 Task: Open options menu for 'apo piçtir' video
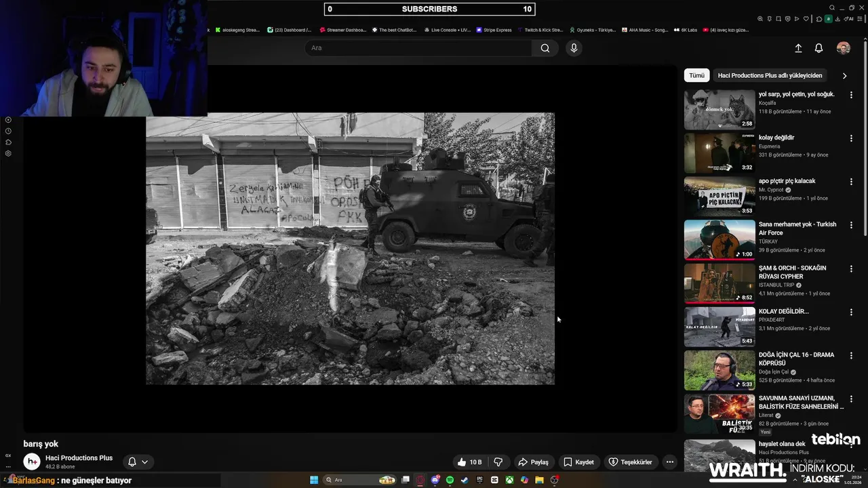click(851, 182)
